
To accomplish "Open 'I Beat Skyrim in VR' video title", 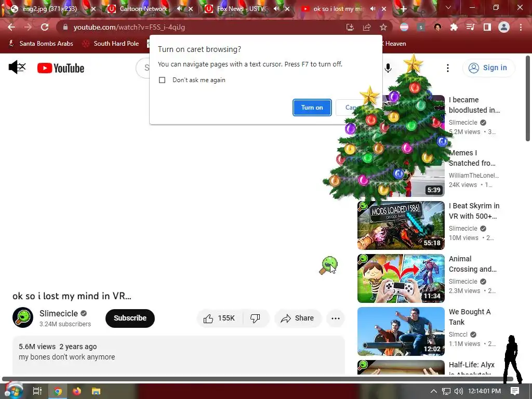I will pyautogui.click(x=474, y=211).
